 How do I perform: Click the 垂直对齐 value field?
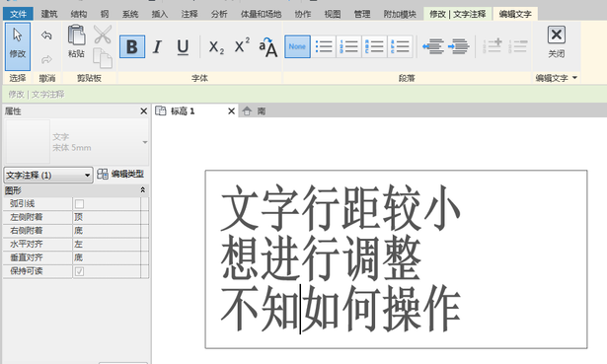point(107,258)
